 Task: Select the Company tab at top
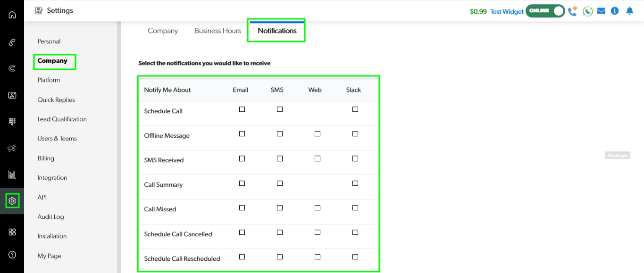pos(163,31)
